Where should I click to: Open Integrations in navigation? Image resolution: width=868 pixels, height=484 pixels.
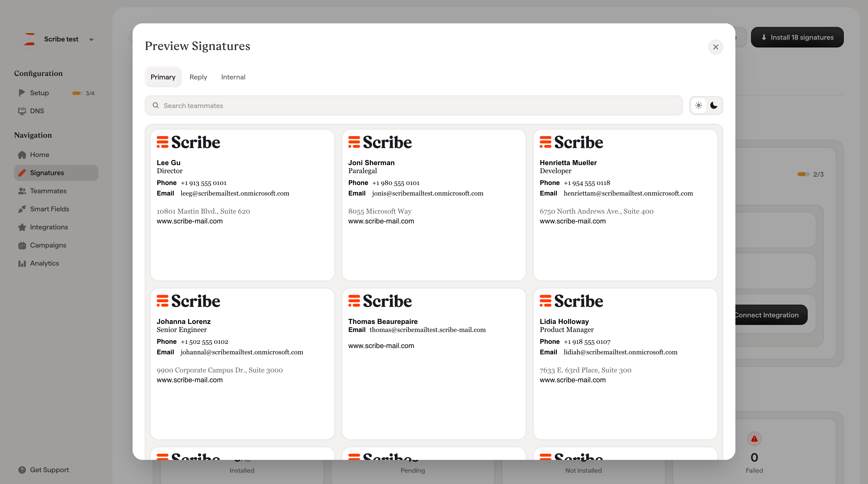coord(56,227)
